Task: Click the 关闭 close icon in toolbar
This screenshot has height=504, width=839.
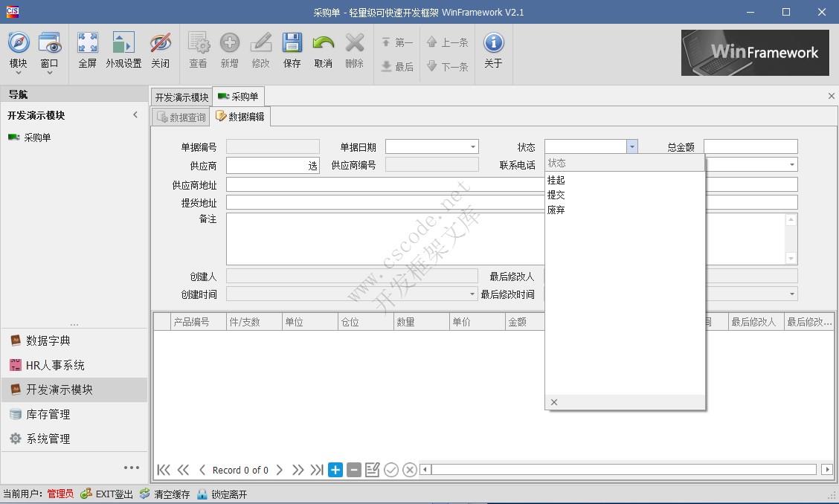Action: (161, 51)
